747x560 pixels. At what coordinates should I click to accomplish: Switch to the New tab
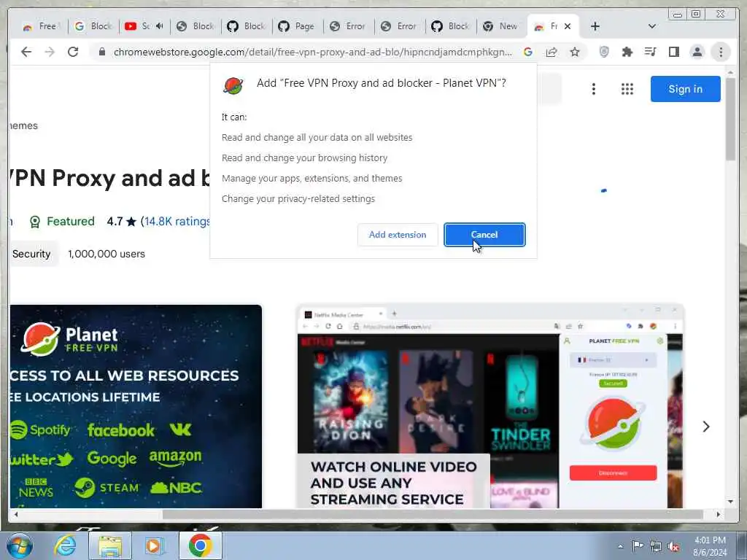tap(501, 26)
